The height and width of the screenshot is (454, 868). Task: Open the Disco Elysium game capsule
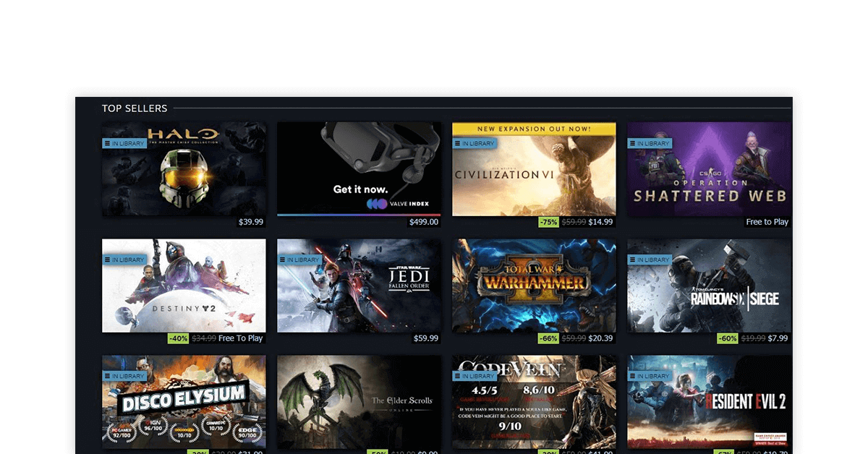tap(184, 402)
